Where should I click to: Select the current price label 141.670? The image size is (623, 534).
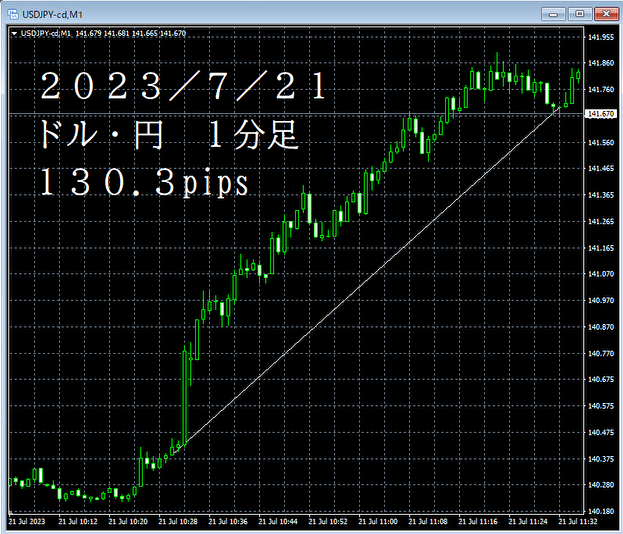601,114
